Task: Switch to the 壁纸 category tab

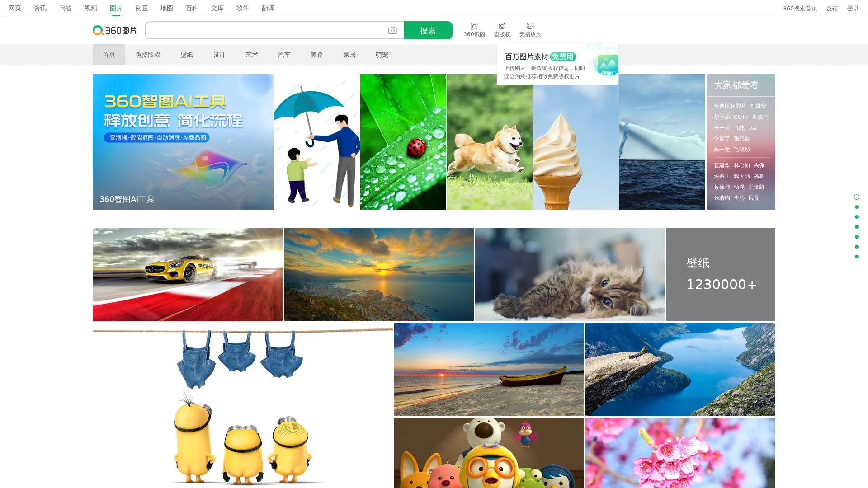Action: 187,55
